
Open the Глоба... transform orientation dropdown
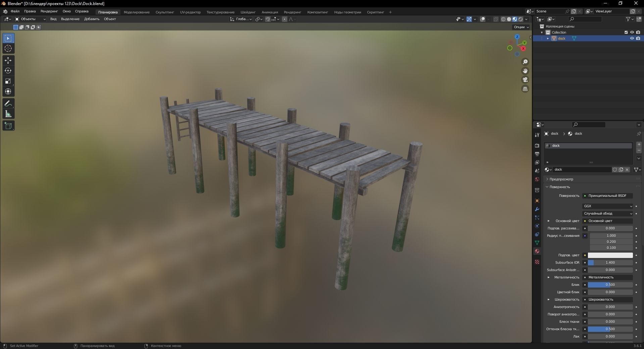pos(241,19)
